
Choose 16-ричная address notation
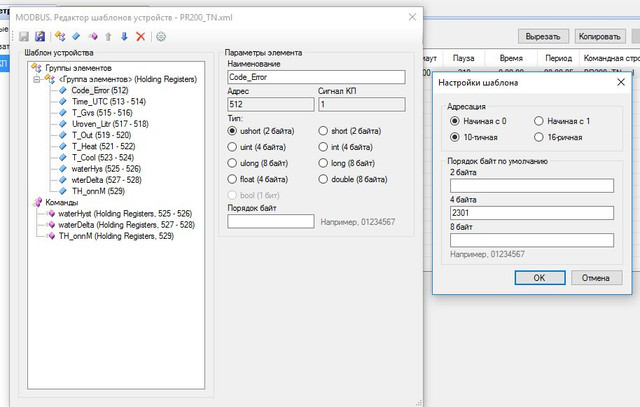click(539, 138)
